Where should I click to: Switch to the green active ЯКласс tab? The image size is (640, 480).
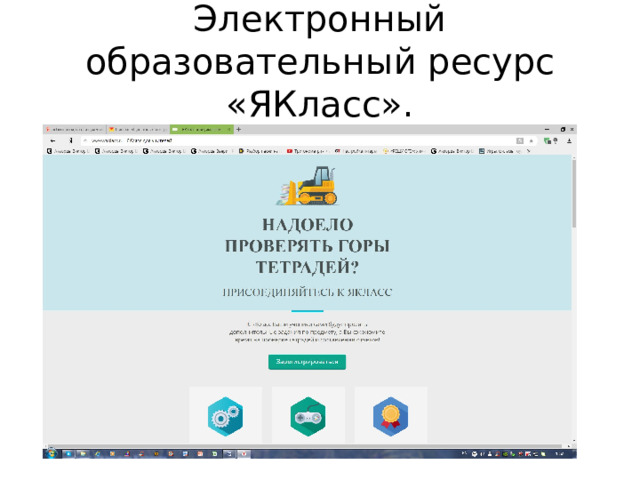(x=202, y=129)
